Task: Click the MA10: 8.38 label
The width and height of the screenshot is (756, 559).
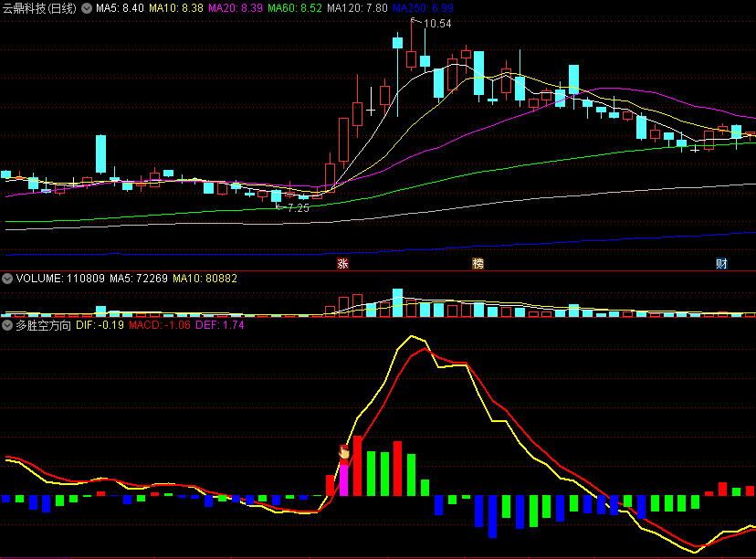Action: (x=176, y=8)
